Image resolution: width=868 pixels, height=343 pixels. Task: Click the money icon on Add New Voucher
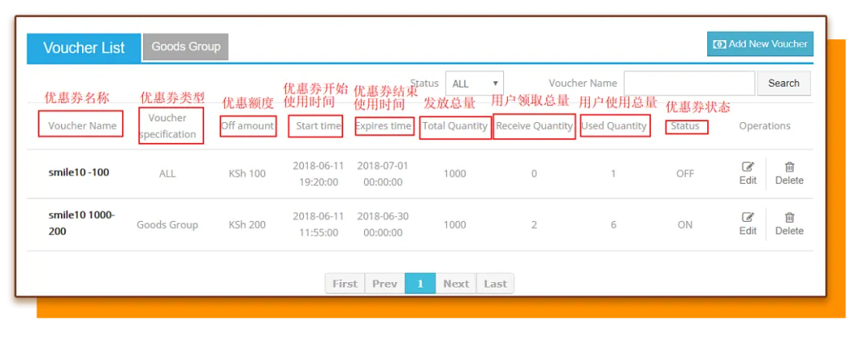(719, 44)
